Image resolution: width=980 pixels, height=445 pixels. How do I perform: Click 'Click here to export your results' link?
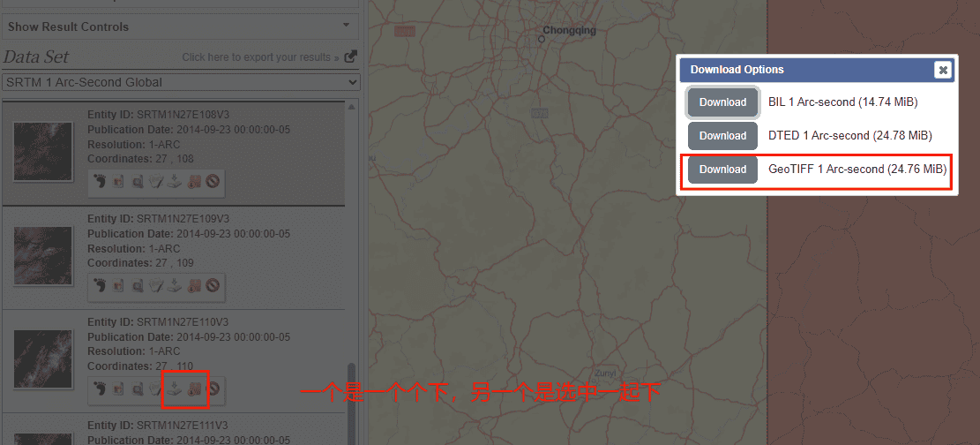(260, 57)
